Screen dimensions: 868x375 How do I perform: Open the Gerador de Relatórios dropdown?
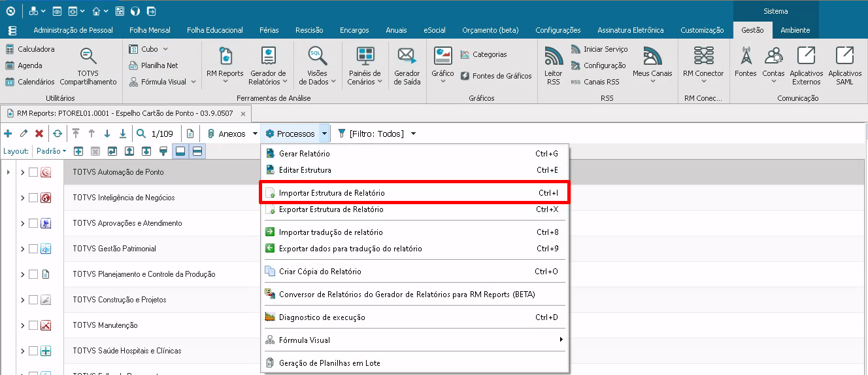pyautogui.click(x=285, y=82)
